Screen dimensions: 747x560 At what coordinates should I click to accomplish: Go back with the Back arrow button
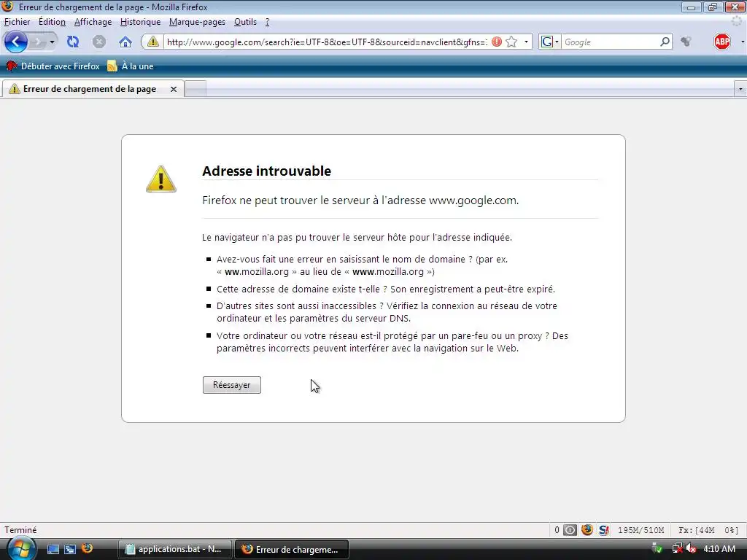click(16, 42)
